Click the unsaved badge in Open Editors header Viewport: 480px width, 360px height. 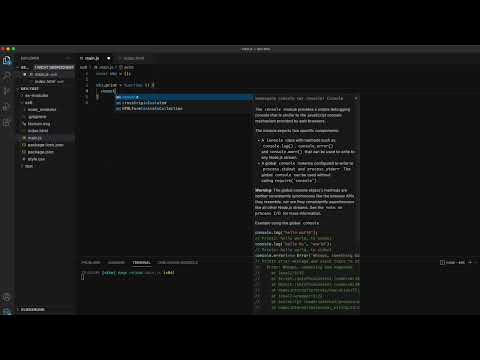(x=54, y=67)
